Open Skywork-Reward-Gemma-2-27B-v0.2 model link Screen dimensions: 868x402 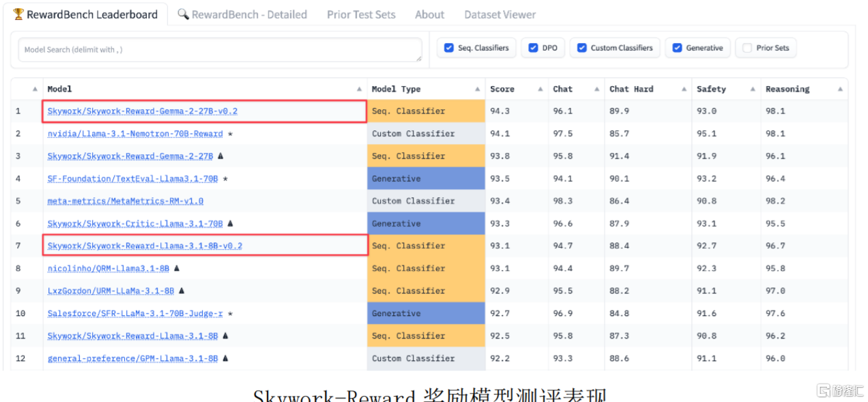pyautogui.click(x=143, y=111)
